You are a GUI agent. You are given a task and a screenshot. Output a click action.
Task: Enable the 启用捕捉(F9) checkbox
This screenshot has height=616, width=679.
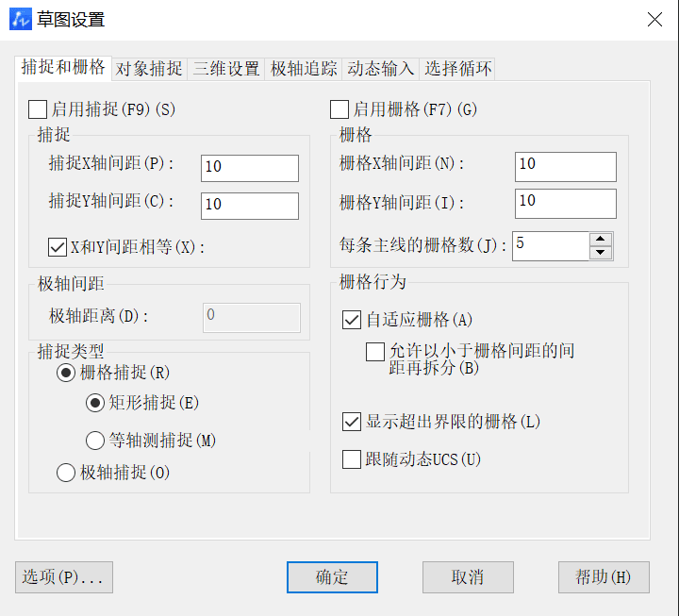coord(38,109)
